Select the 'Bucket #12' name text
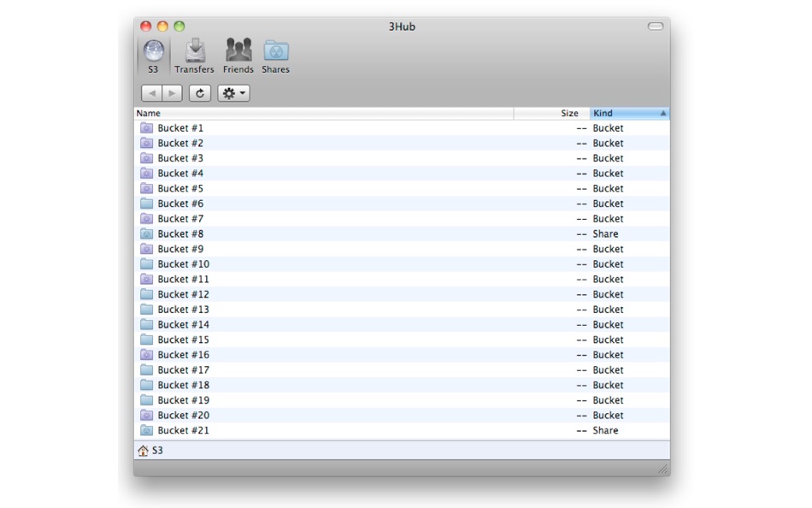This screenshot has height=508, width=812. click(x=183, y=294)
